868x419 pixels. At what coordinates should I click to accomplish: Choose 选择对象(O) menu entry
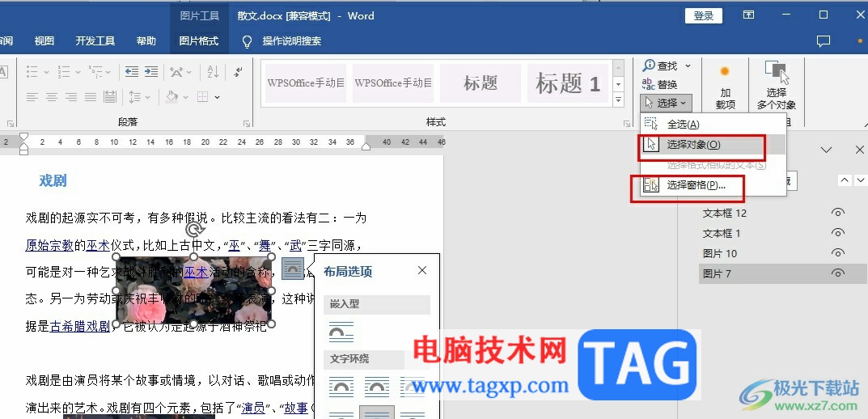(713, 145)
